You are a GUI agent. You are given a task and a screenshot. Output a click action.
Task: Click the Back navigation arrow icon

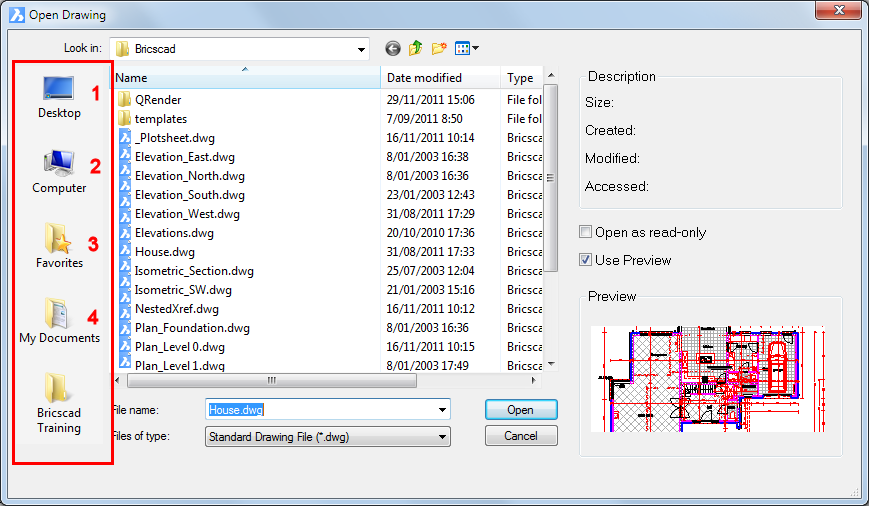pyautogui.click(x=392, y=49)
